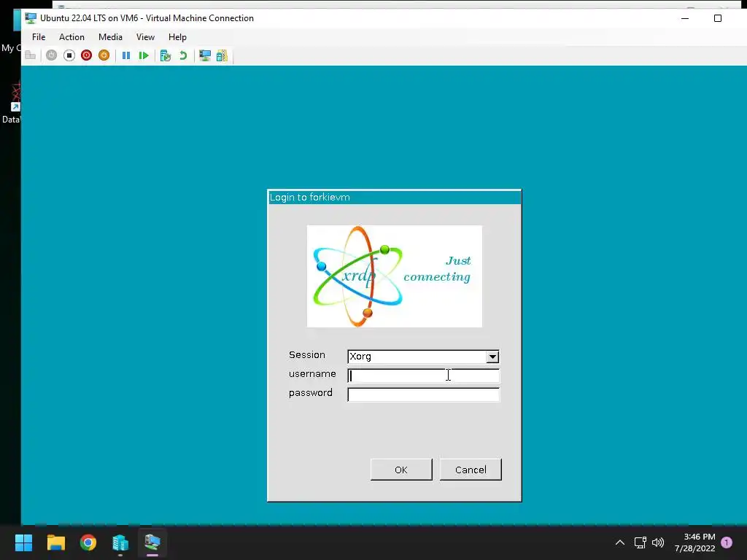Click the username input field
The width and height of the screenshot is (747, 560).
[x=424, y=376]
